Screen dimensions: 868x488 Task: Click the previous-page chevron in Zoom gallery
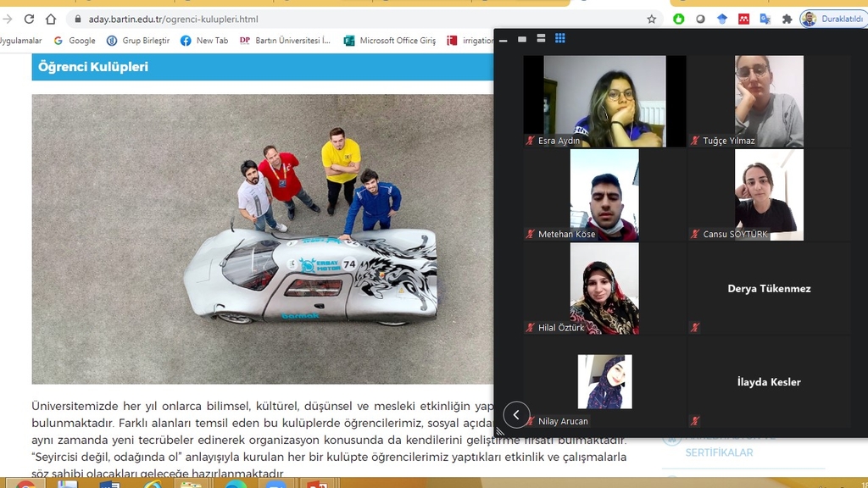coord(516,415)
